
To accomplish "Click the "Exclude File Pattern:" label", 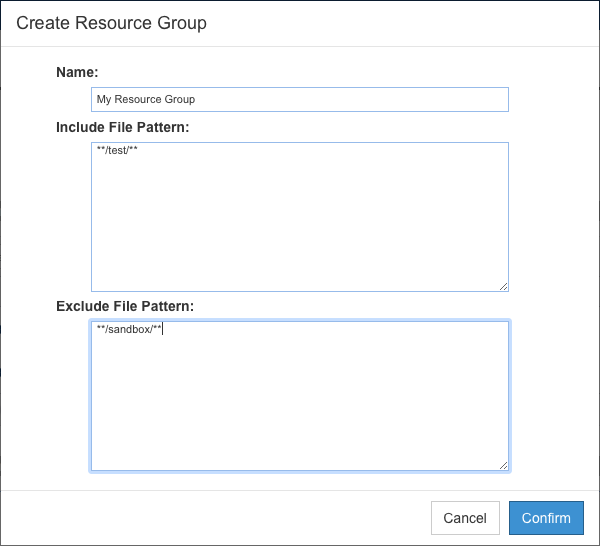I will pos(125,306).
